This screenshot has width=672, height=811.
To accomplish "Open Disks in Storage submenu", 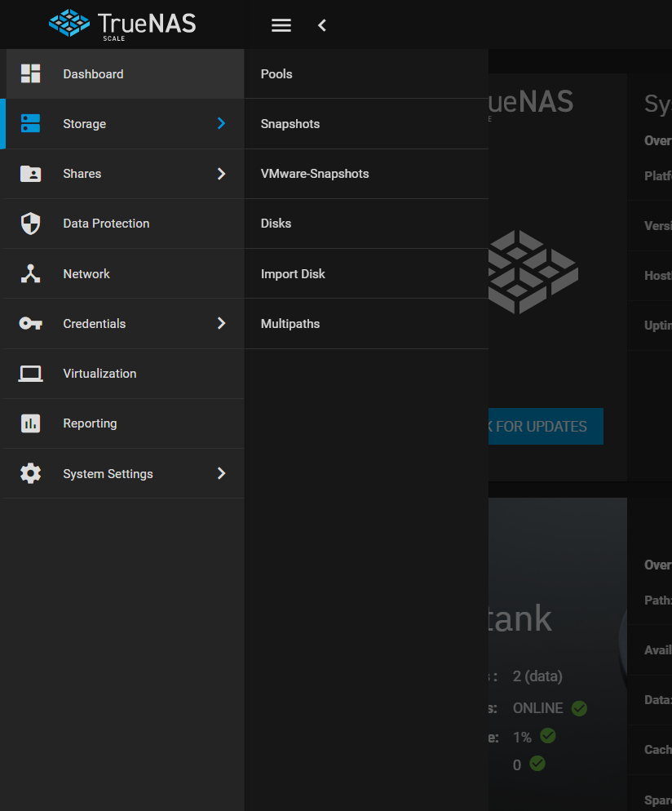I will pyautogui.click(x=366, y=224).
